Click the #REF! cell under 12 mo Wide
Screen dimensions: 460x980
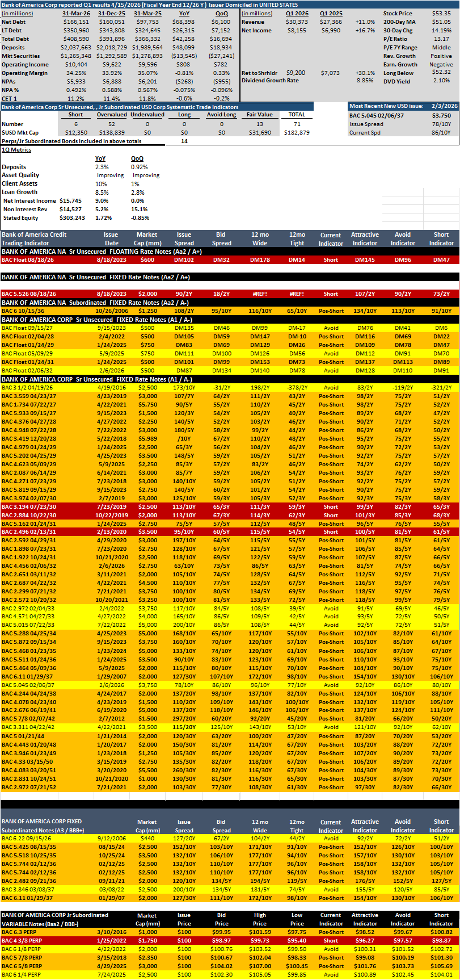coord(260,294)
